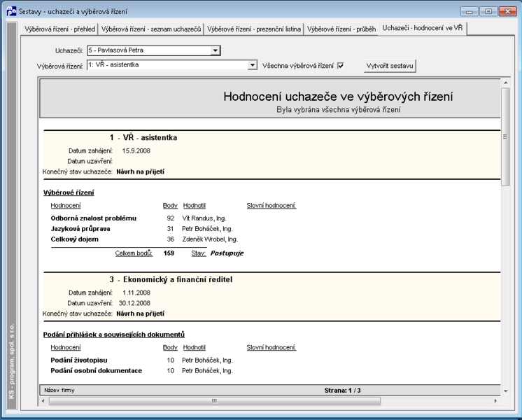
Task: Click the total points value 159
Action: point(169,253)
